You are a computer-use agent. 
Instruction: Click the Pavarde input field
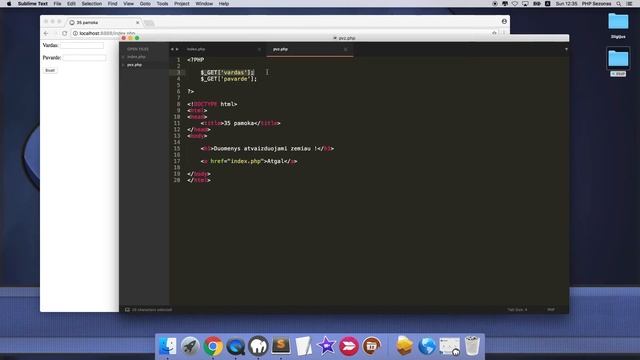click(84, 58)
